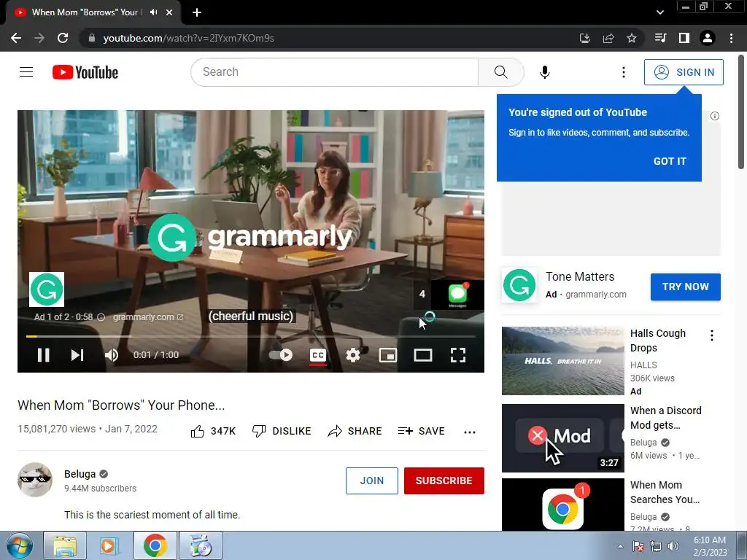Click Grammarly logo beside Tone Matters

click(x=519, y=285)
